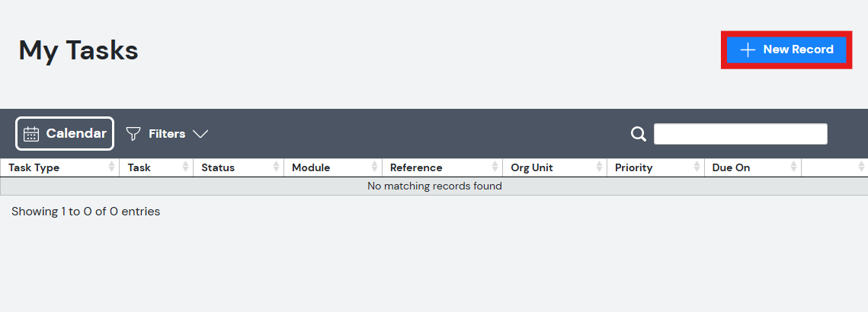This screenshot has height=312, width=868.
Task: Click the Filters dropdown label
Action: click(x=167, y=134)
